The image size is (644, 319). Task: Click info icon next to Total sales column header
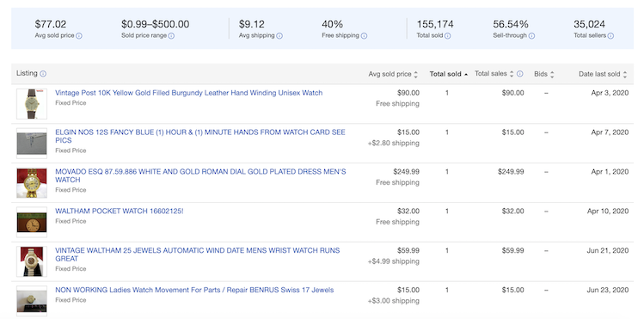pyautogui.click(x=520, y=74)
